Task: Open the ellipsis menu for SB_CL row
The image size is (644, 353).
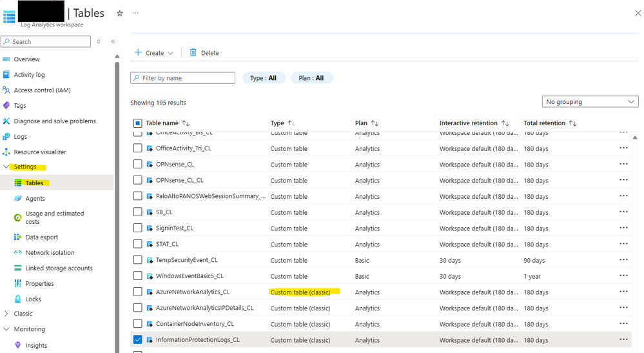Action: [623, 212]
